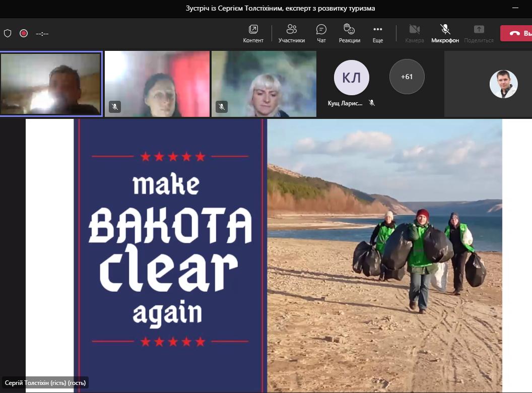Click mute indicator on second video tile
Viewport: 532px width, 393px height.
click(x=115, y=106)
